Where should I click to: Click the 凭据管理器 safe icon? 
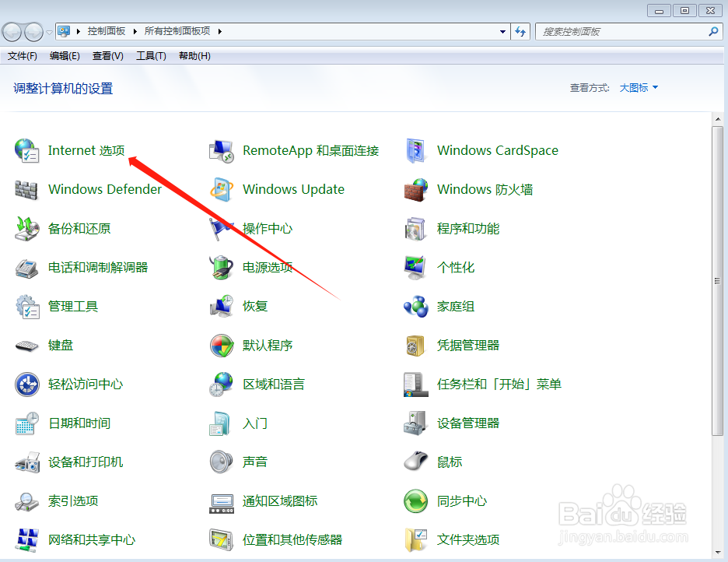point(416,346)
